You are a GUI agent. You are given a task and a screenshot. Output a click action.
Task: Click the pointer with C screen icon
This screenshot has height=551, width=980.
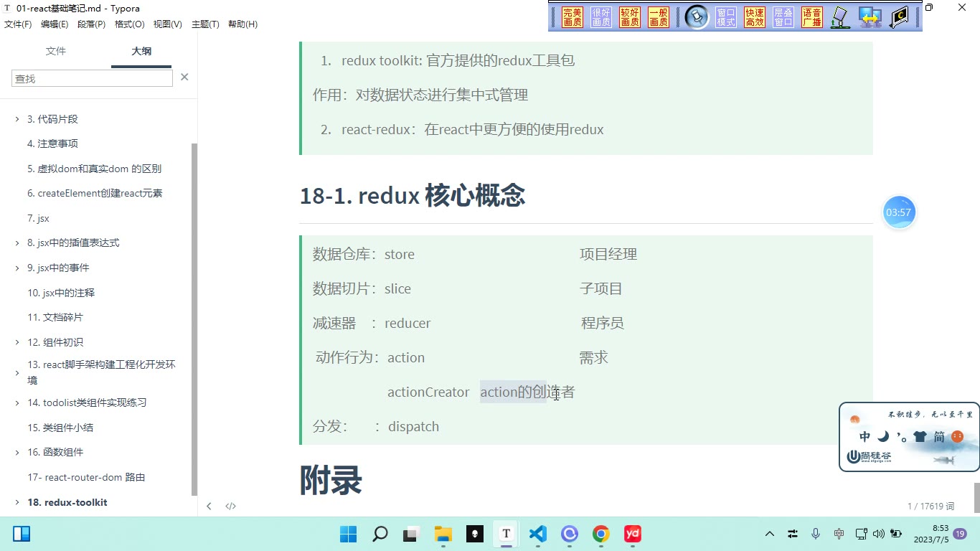(900, 17)
